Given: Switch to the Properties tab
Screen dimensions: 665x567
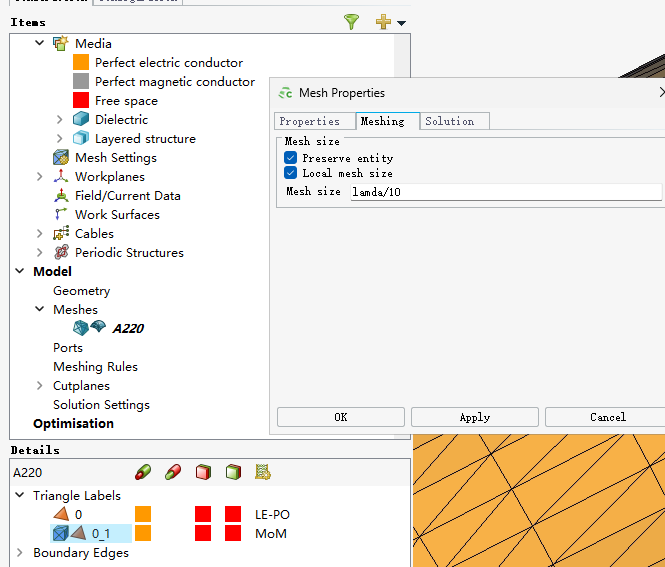Looking at the screenshot, I should tap(315, 121).
